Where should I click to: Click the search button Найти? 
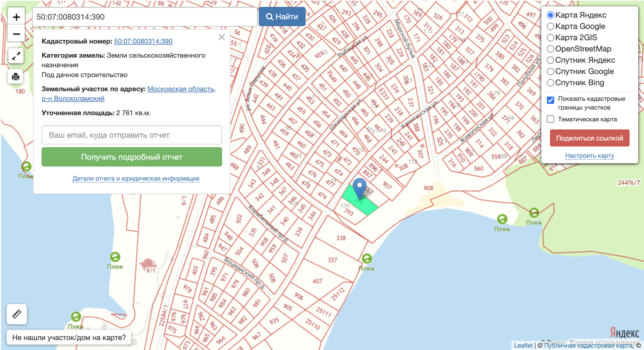[x=282, y=17]
